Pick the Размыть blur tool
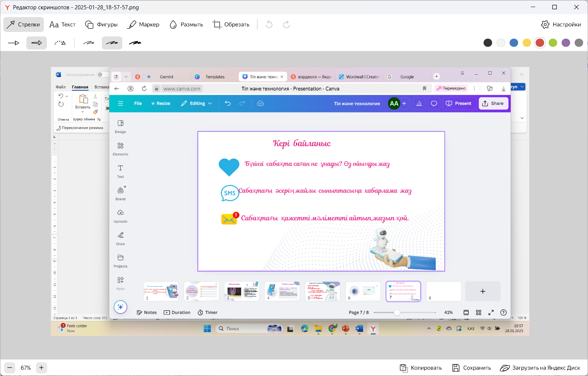The height and width of the screenshot is (376, 588). [x=186, y=25]
